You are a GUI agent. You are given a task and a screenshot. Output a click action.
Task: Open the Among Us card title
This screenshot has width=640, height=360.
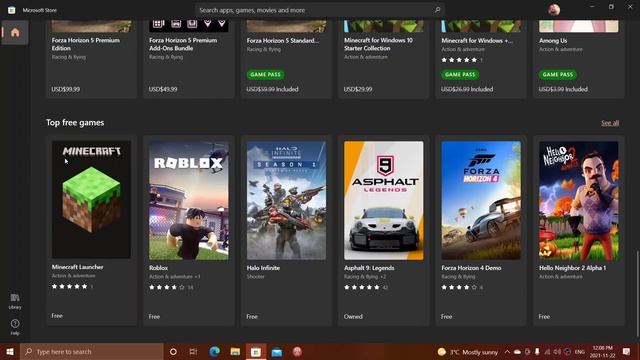coord(553,40)
